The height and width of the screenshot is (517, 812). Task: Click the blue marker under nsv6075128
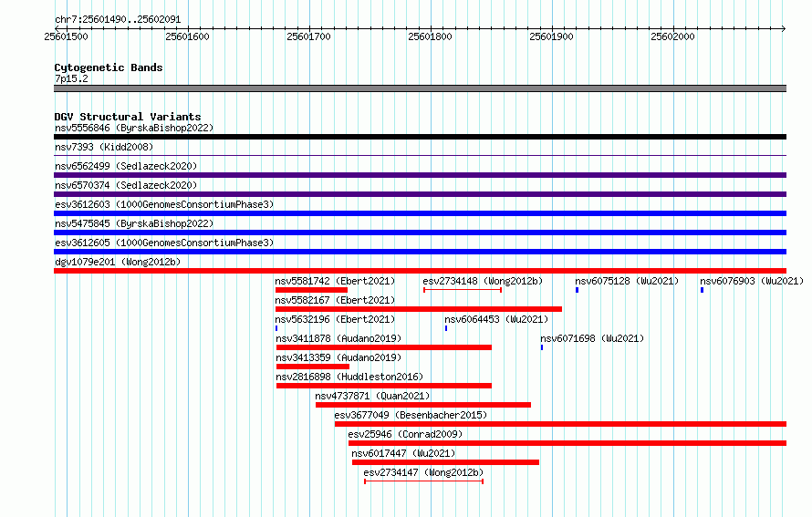[x=577, y=290]
